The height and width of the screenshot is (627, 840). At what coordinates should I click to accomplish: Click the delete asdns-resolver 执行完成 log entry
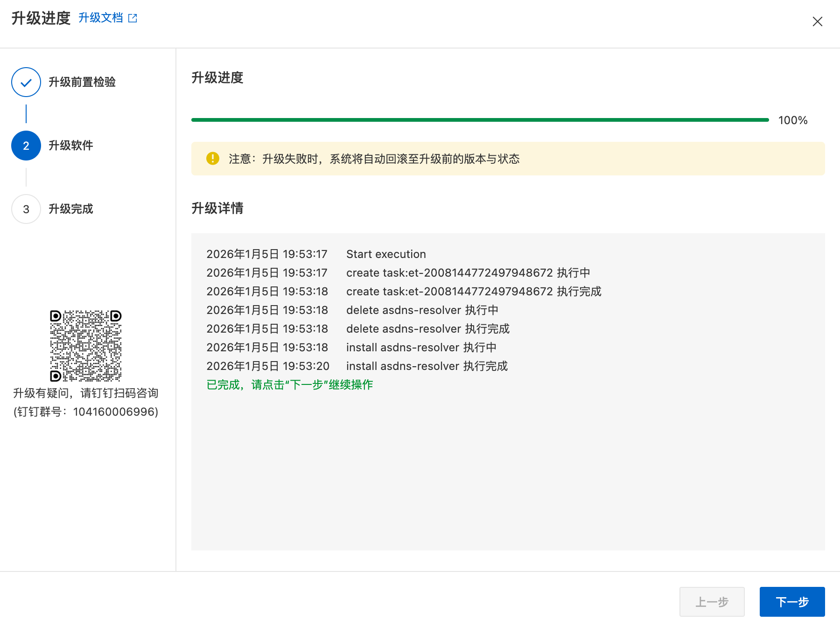point(428,329)
